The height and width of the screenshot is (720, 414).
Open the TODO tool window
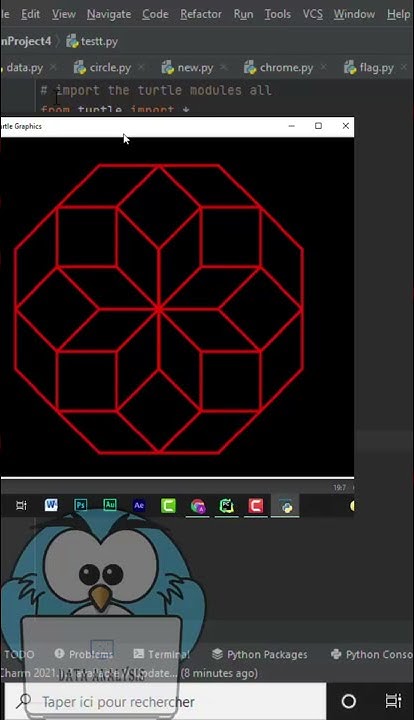[18, 654]
